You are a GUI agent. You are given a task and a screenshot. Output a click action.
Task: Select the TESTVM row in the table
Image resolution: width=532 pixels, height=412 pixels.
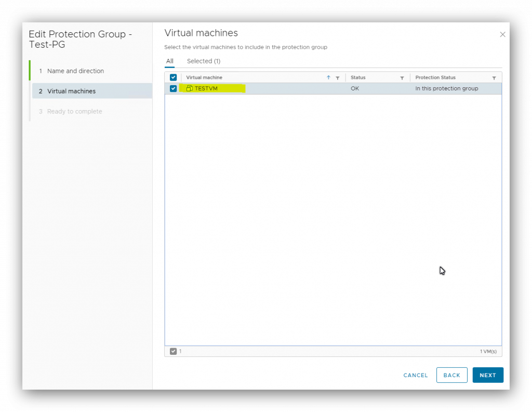pyautogui.click(x=286, y=88)
